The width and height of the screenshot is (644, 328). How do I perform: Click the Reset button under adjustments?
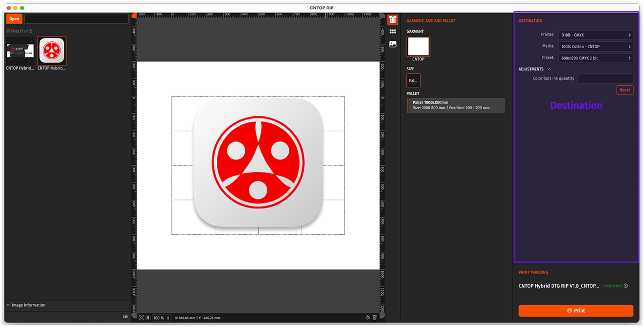[x=625, y=90]
